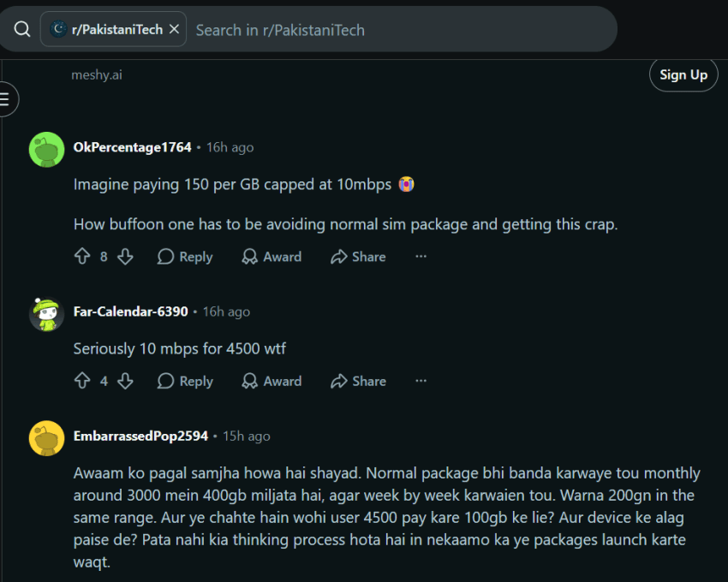Share Far-Calendar-6390's comment

point(358,381)
